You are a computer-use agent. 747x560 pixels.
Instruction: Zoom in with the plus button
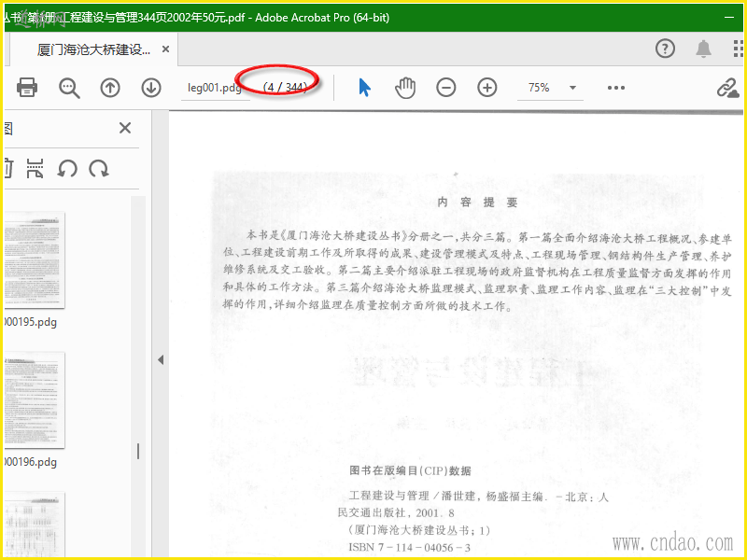coord(486,88)
